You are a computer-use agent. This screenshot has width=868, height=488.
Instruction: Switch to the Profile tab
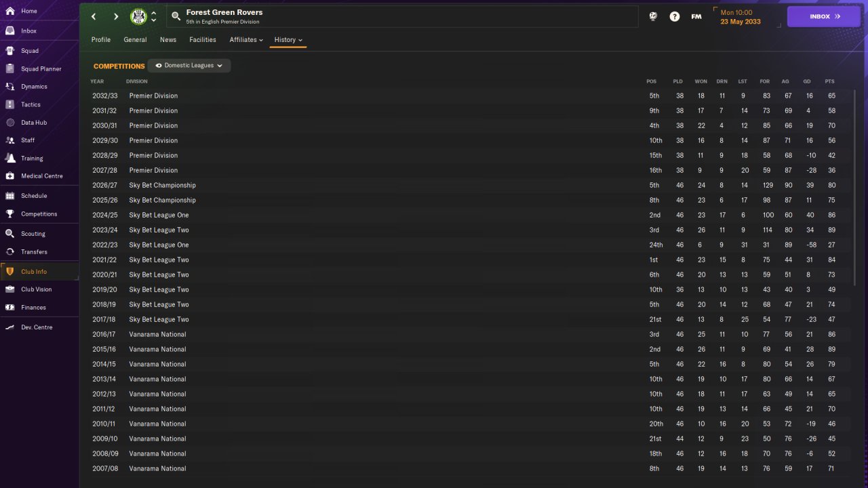(x=101, y=40)
